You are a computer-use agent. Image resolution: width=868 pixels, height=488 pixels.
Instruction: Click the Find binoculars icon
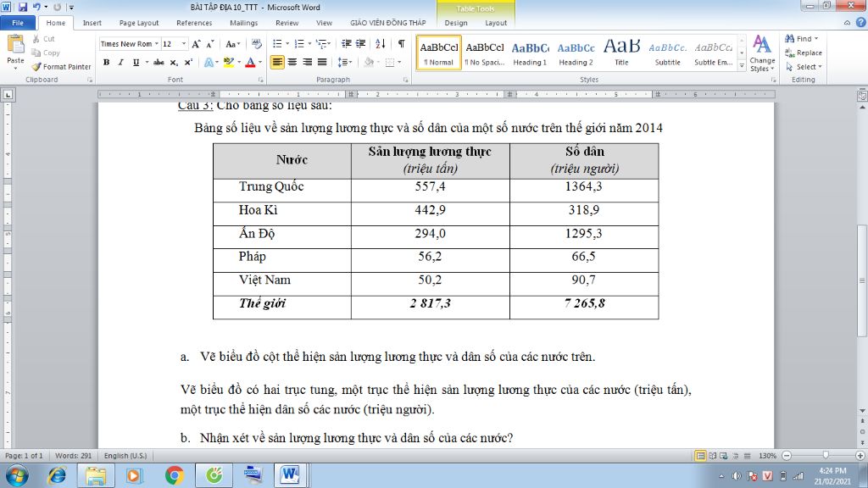click(790, 39)
